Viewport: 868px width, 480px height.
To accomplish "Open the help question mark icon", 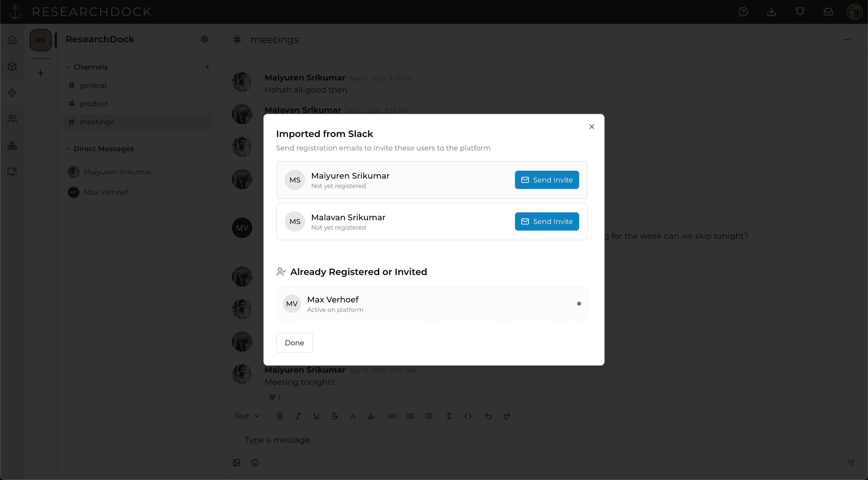I will [743, 12].
